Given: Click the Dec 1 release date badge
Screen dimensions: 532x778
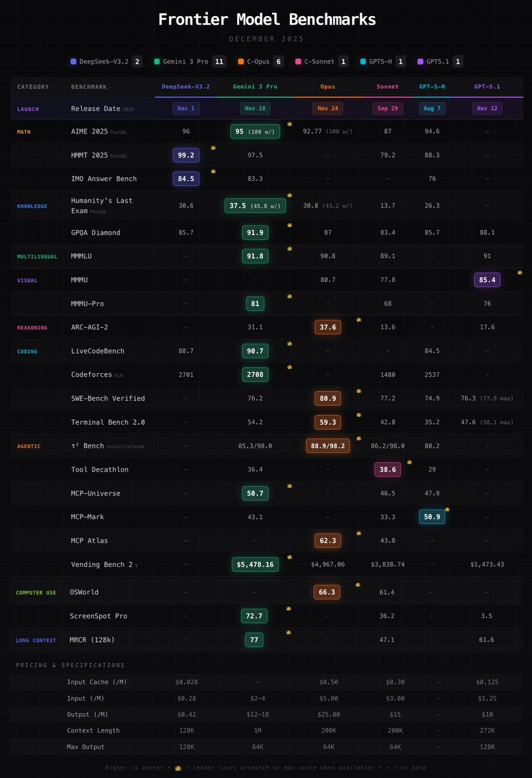Looking at the screenshot, I should click(186, 108).
